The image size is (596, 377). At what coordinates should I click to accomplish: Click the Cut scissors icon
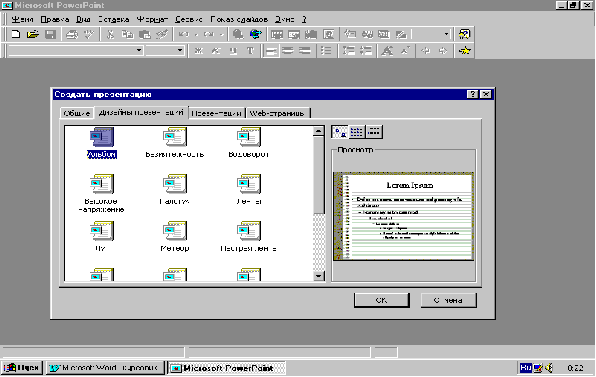(x=110, y=35)
